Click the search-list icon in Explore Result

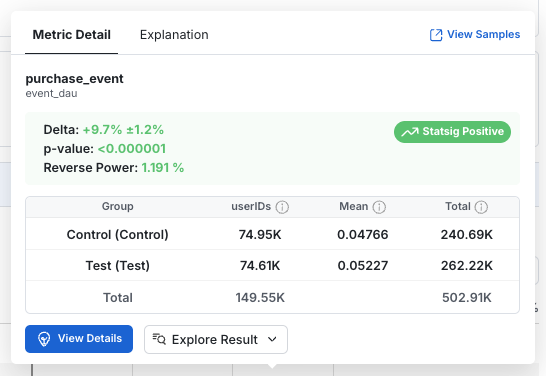pos(159,339)
